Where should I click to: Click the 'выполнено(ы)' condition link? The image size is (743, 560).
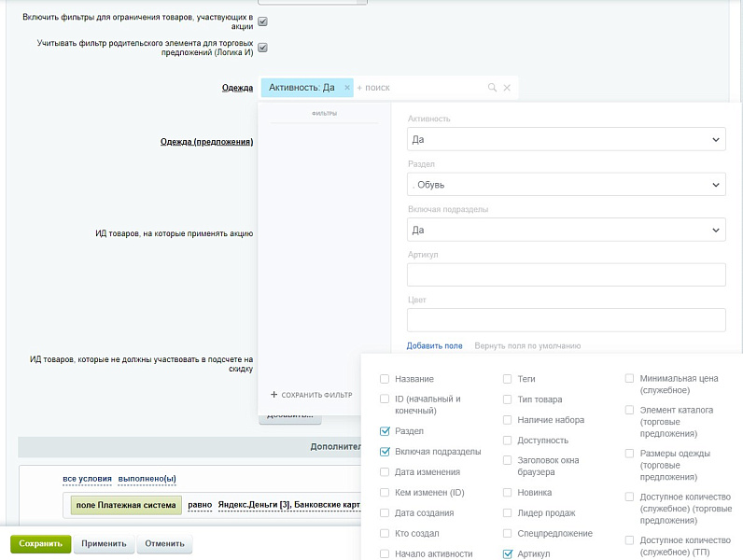coord(147,479)
